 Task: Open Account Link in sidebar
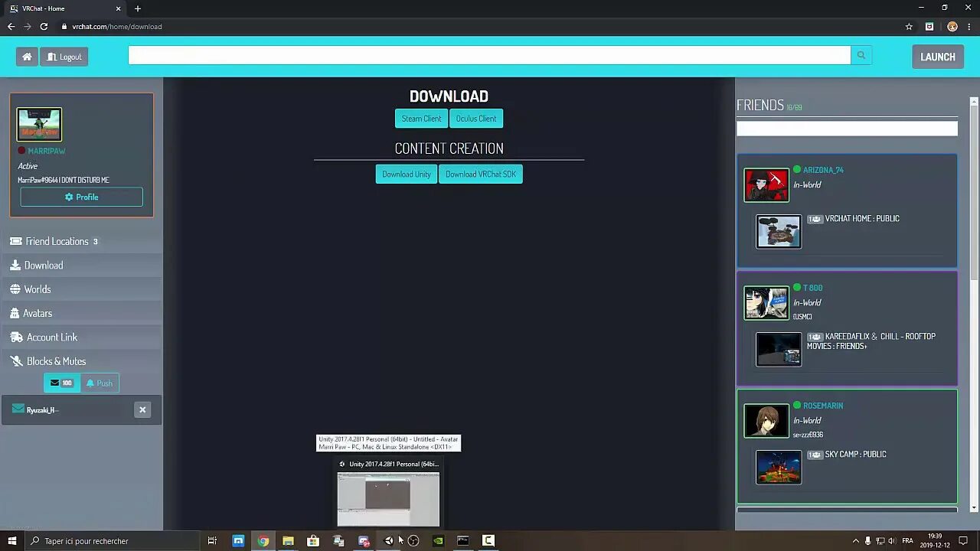[81, 337]
